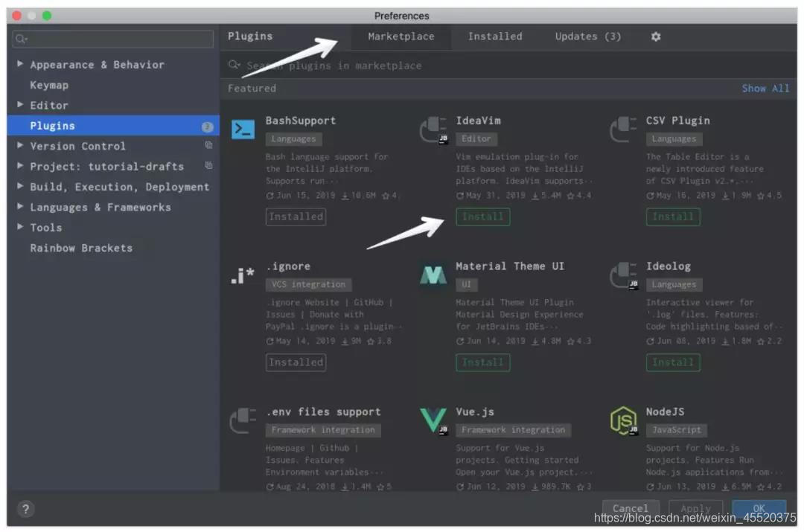Expand Appearance & Behavior section

pyautogui.click(x=20, y=63)
